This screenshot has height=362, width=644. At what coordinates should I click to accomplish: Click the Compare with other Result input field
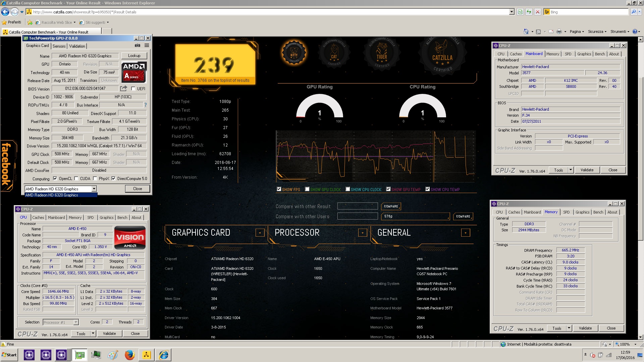[358, 206]
